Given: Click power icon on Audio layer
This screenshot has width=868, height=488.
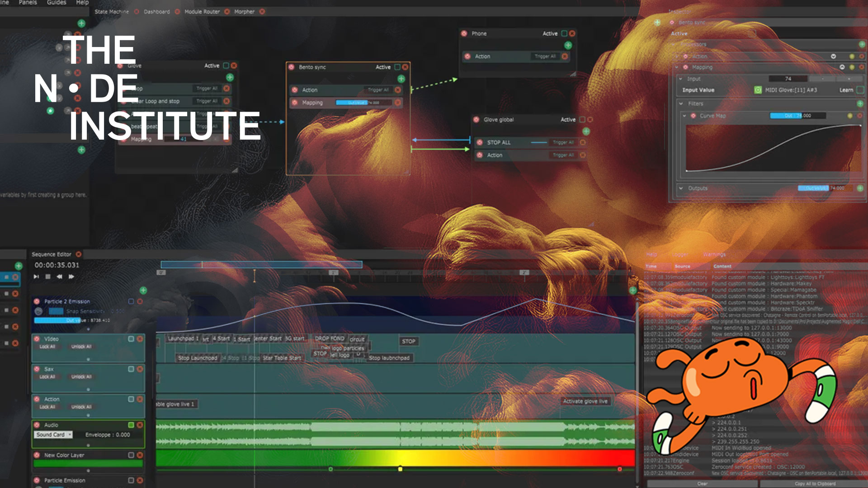Looking at the screenshot, I should (x=37, y=425).
